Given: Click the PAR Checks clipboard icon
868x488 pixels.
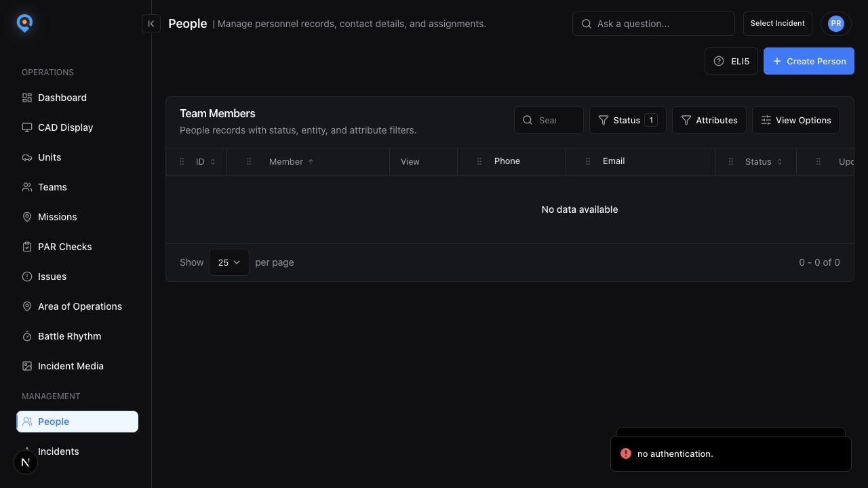Looking at the screenshot, I should pos(27,247).
